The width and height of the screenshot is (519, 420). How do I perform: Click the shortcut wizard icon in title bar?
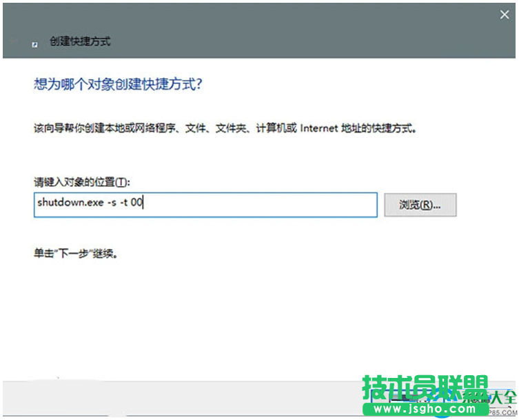35,43
